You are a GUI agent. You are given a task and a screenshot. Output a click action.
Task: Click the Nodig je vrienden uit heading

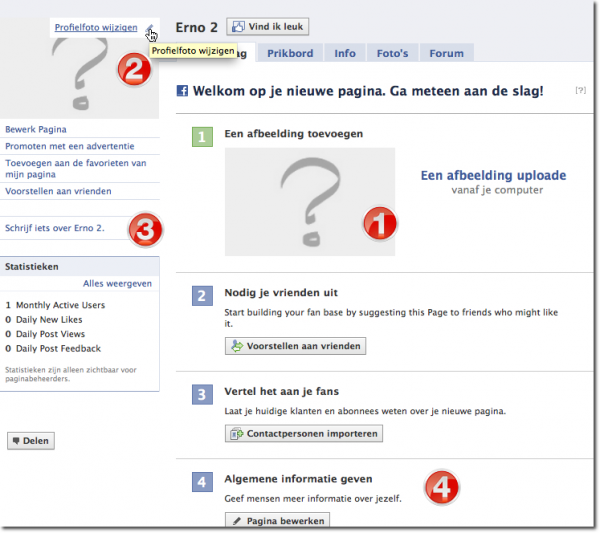pyautogui.click(x=281, y=293)
